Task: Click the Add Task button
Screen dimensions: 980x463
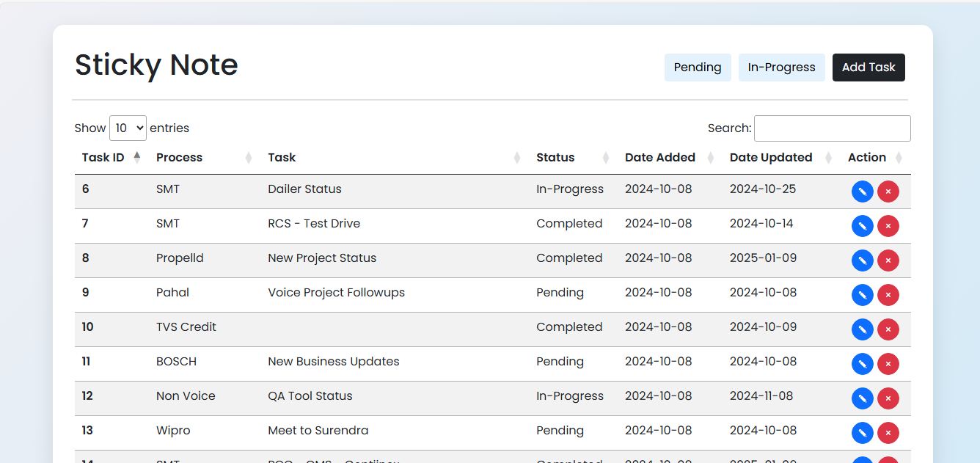Action: 869,68
